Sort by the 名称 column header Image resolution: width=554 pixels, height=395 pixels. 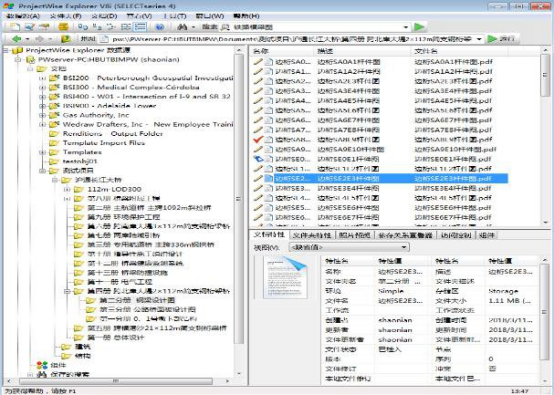pyautogui.click(x=282, y=51)
